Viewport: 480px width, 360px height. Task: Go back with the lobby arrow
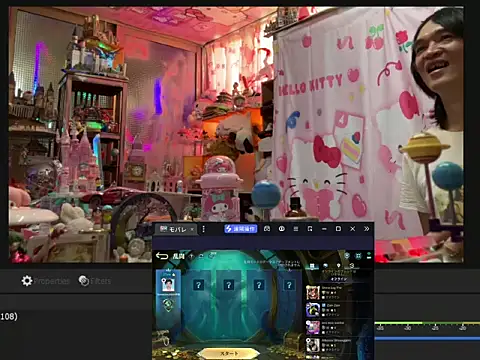pyautogui.click(x=162, y=256)
